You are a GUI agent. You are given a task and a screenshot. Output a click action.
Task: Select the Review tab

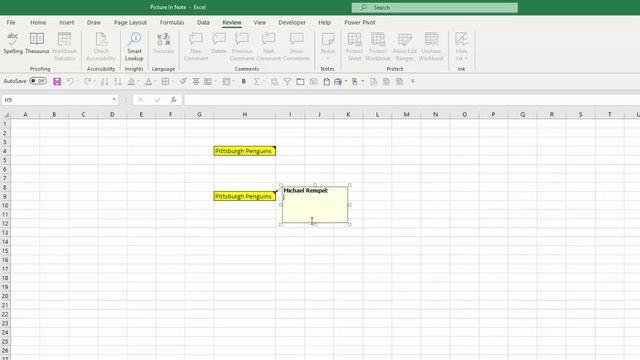coord(232,22)
